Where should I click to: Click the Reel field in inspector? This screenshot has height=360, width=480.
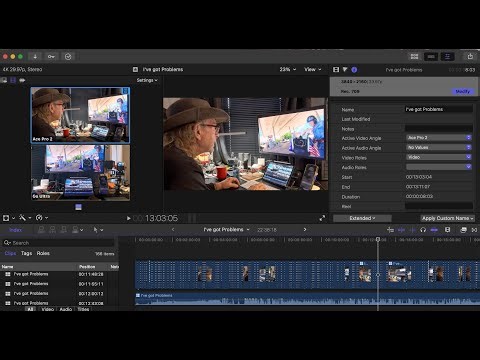click(439, 206)
